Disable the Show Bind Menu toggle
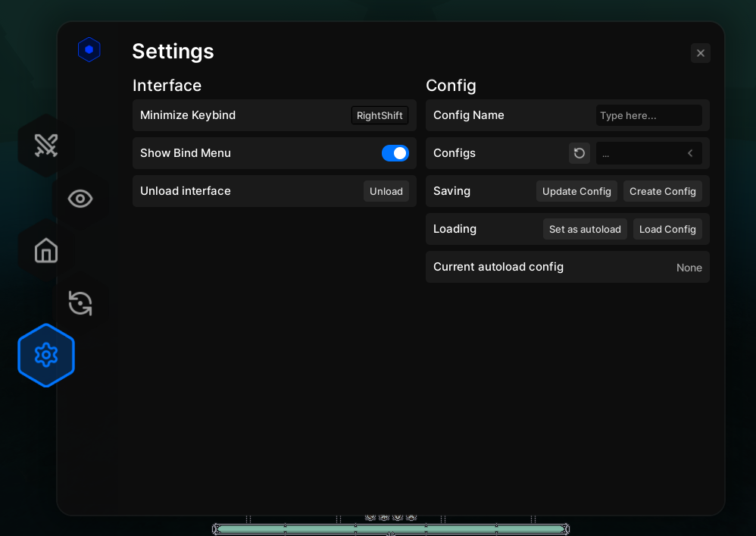Image resolution: width=756 pixels, height=536 pixels. click(395, 153)
